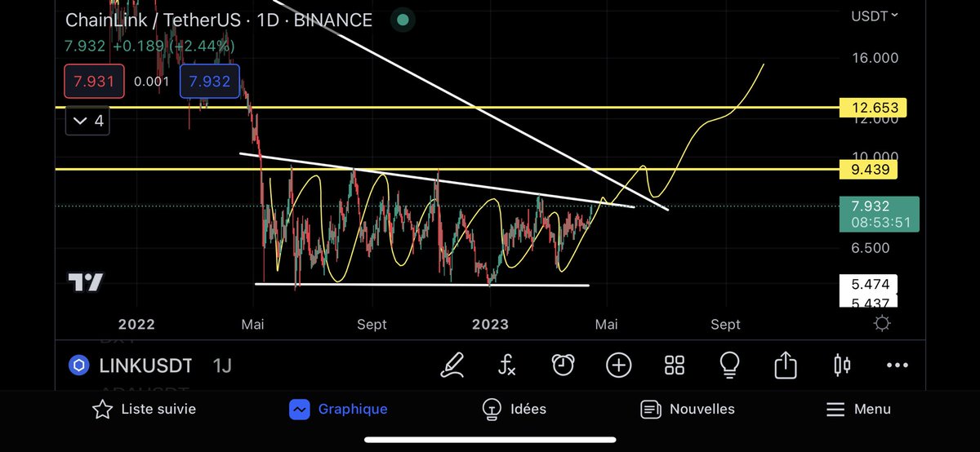Switch to the Liste suivie tab
The height and width of the screenshot is (452, 980).
(145, 409)
